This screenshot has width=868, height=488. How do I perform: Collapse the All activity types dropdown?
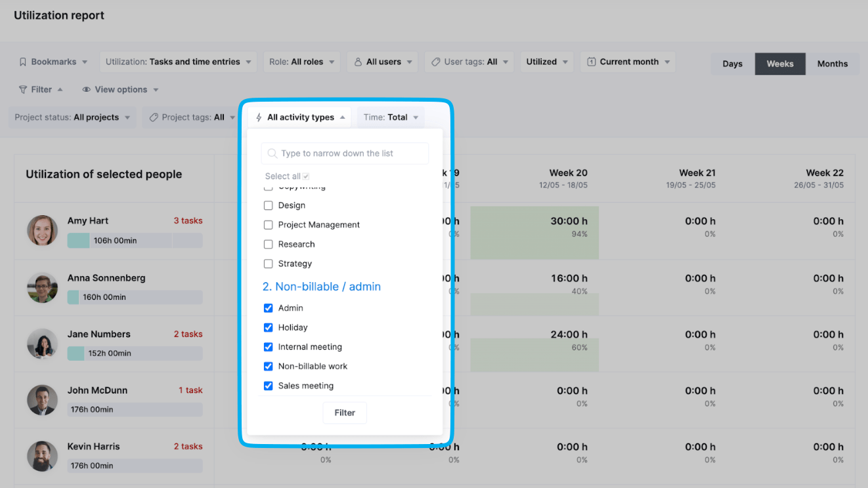pyautogui.click(x=300, y=117)
